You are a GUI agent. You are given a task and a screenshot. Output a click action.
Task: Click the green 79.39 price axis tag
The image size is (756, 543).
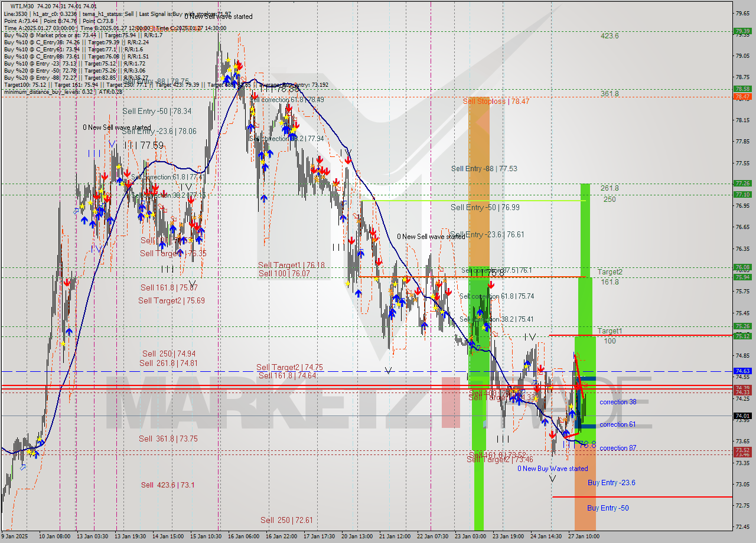tap(742, 31)
